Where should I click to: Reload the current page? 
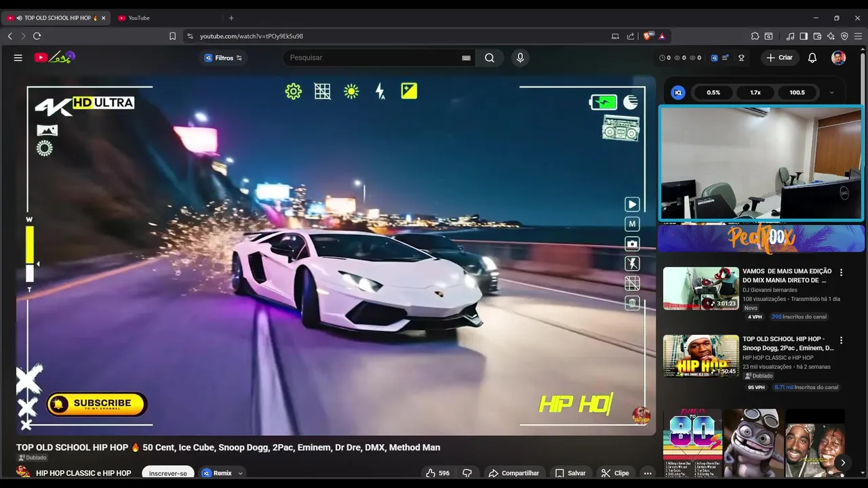37,36
